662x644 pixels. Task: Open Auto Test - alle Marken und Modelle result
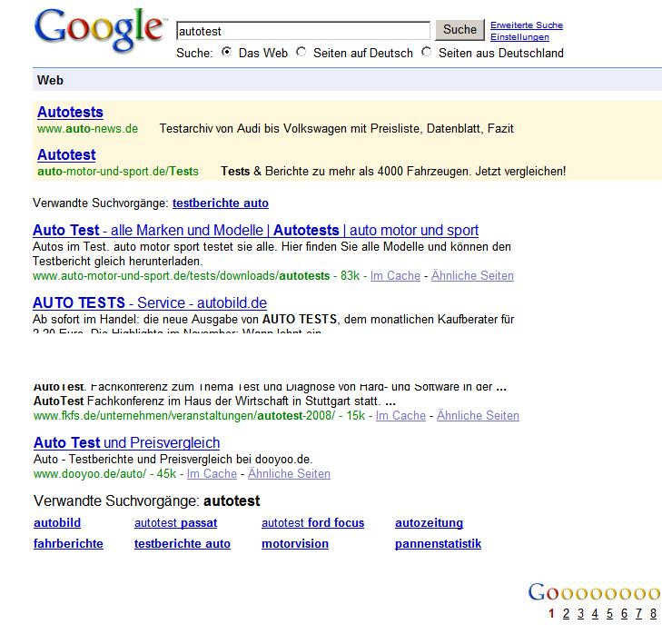(255, 230)
